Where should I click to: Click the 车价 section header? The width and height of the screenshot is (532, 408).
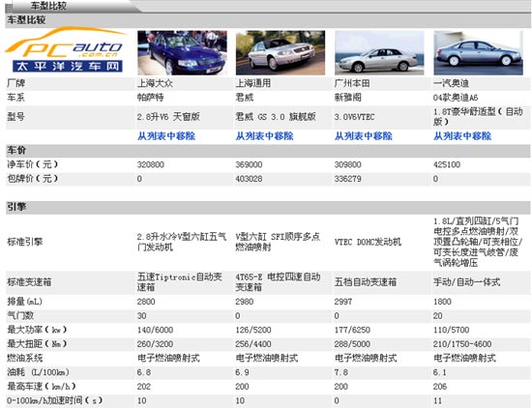tap(16, 150)
